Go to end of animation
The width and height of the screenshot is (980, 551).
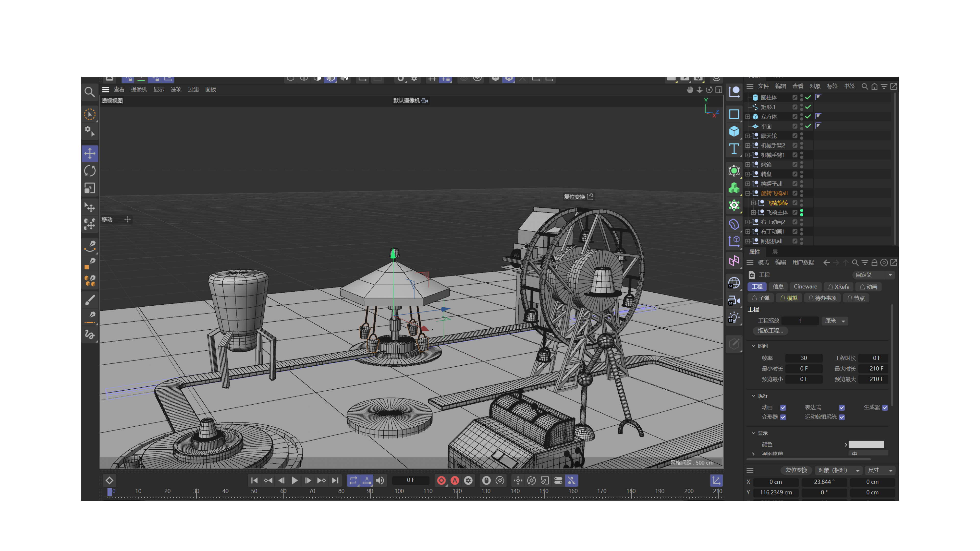coord(335,481)
